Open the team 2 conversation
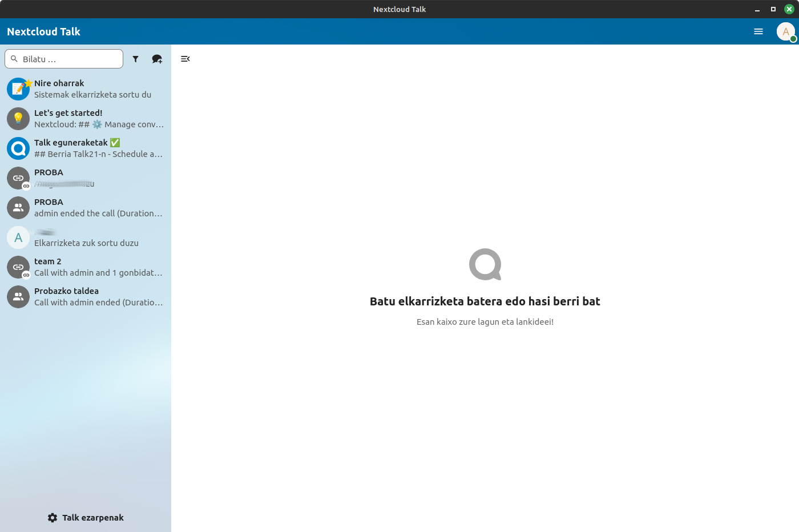799x532 pixels. (x=97, y=267)
